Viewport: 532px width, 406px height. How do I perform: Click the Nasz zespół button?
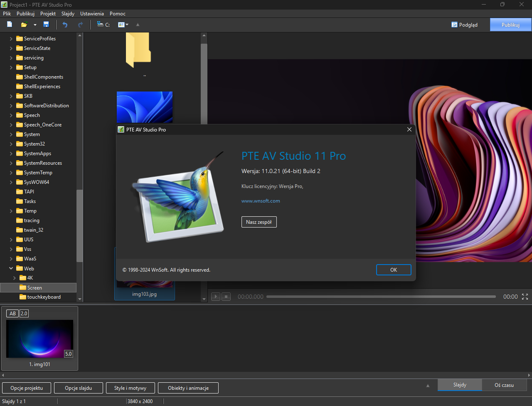click(259, 222)
